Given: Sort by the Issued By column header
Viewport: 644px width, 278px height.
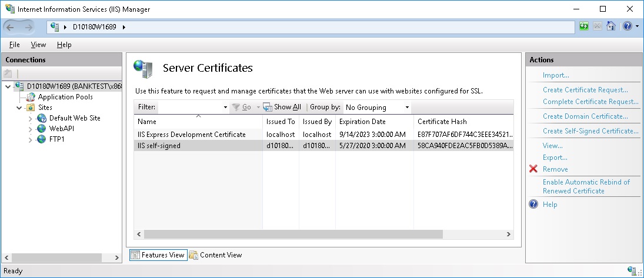Looking at the screenshot, I should (x=317, y=122).
